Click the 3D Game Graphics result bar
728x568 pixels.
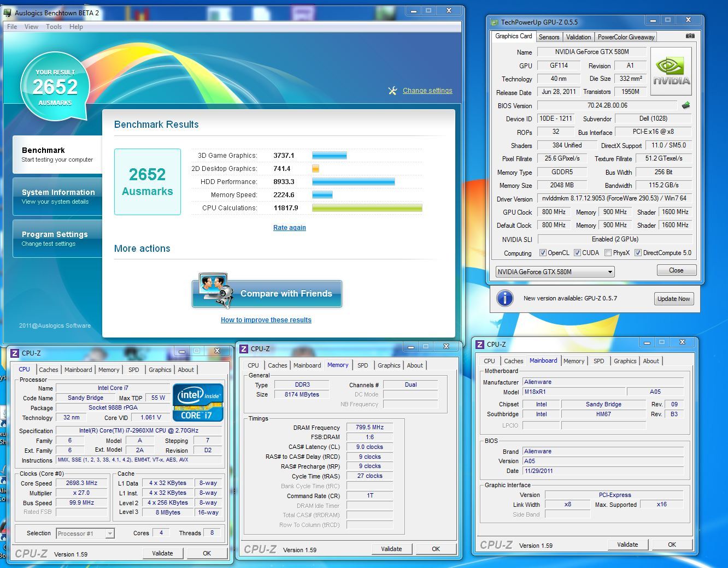tap(329, 156)
